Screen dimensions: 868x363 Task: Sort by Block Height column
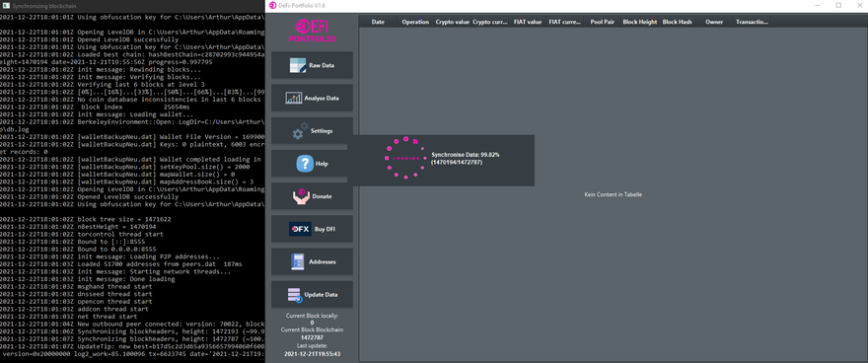point(640,22)
